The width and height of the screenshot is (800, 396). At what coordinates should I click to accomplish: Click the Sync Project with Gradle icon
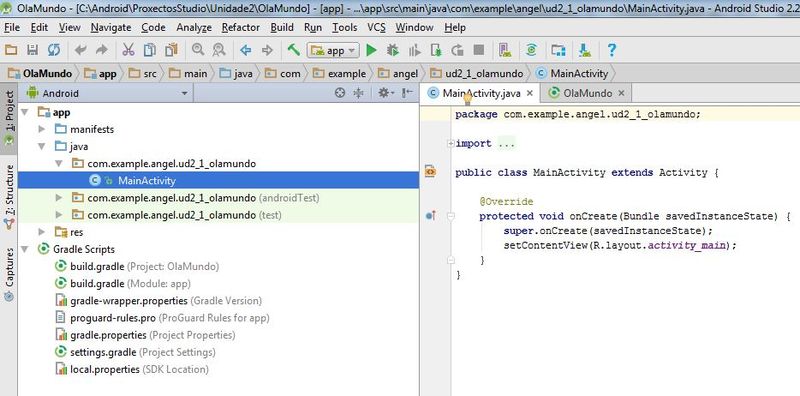click(531, 50)
